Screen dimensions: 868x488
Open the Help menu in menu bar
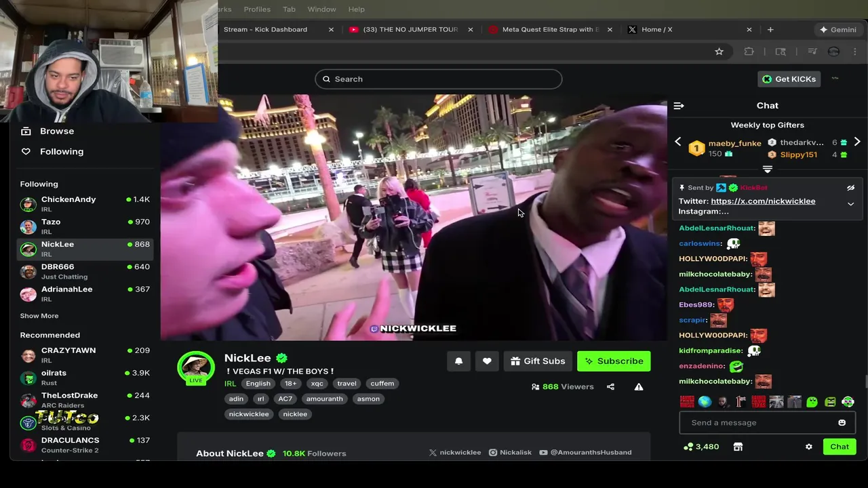click(x=356, y=9)
